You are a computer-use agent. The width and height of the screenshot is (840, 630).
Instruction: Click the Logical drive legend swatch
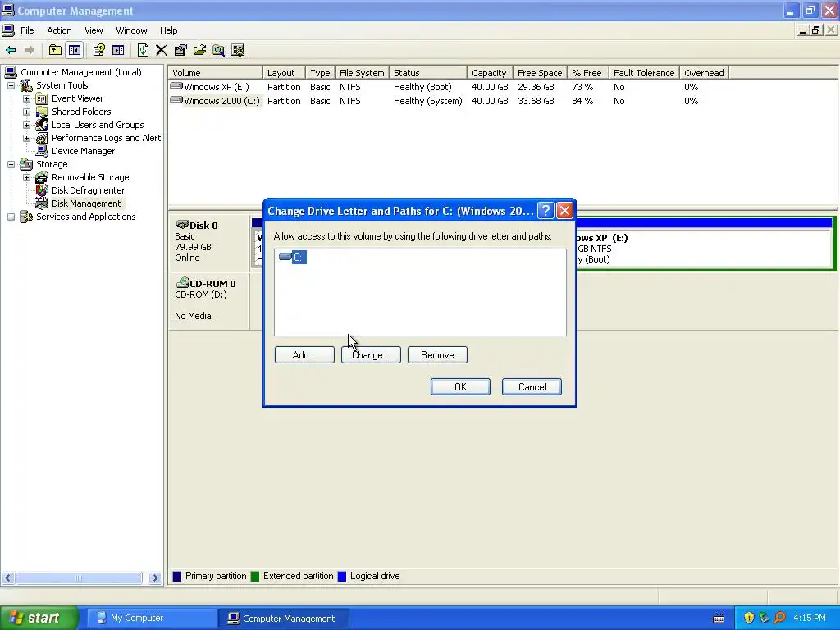(342, 577)
